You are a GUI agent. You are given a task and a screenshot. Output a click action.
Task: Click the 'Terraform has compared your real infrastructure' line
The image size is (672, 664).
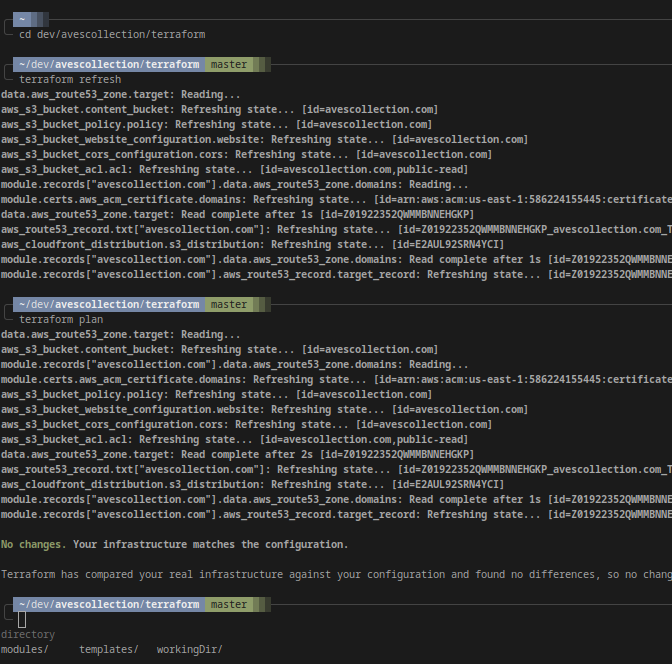pyautogui.click(x=336, y=574)
